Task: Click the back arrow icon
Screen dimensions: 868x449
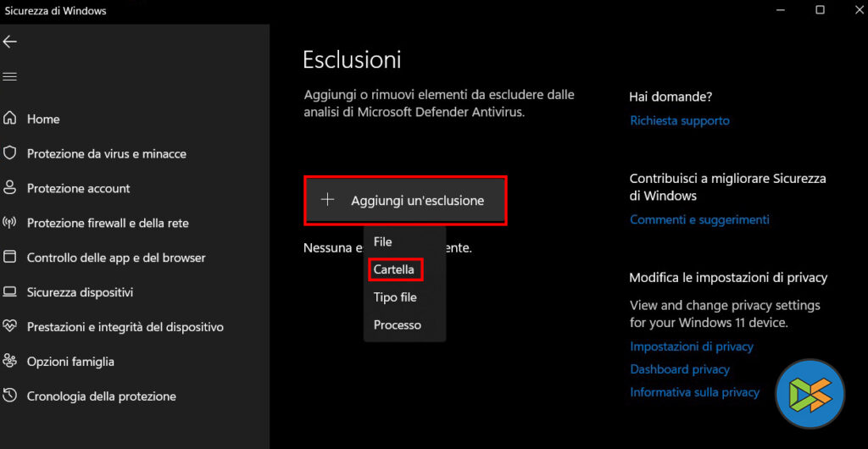Action: pyautogui.click(x=10, y=42)
